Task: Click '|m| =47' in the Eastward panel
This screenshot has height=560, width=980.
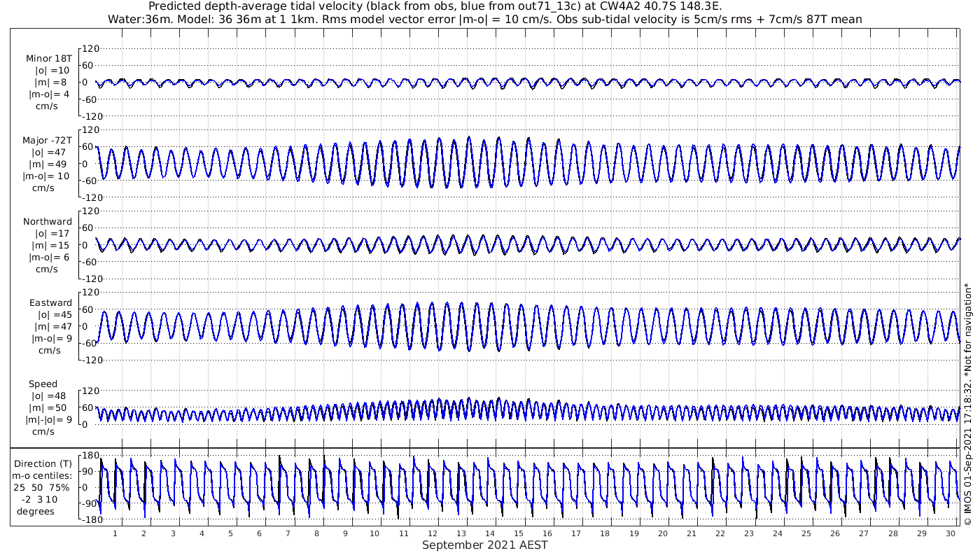Action: (x=54, y=327)
